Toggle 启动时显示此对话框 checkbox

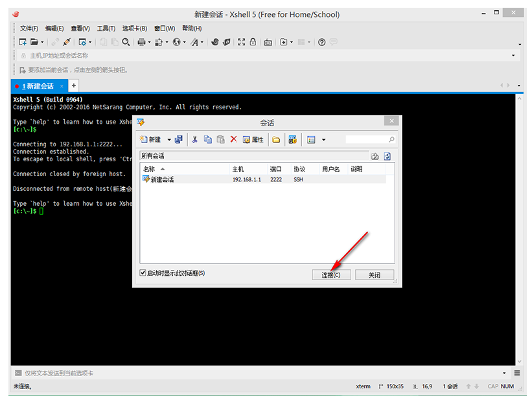(143, 273)
